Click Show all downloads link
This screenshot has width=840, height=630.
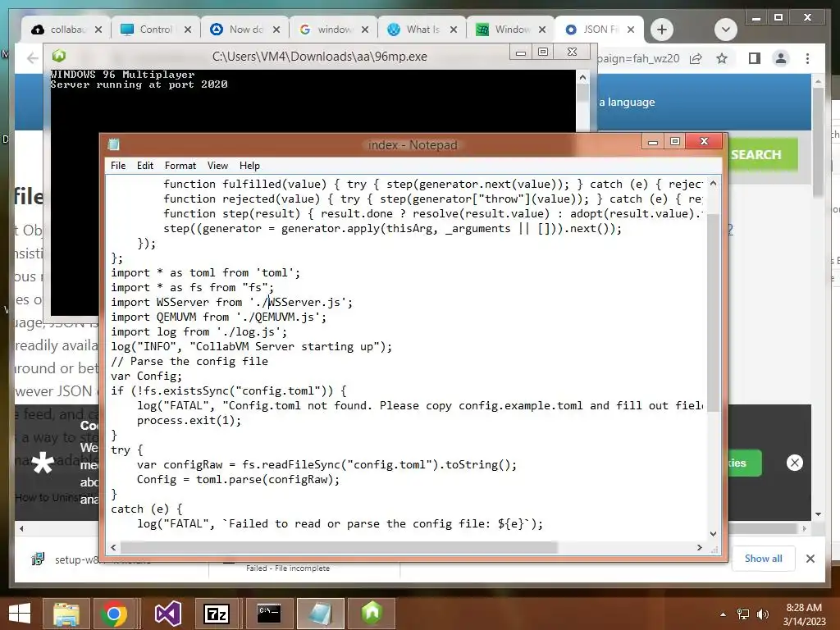click(763, 559)
